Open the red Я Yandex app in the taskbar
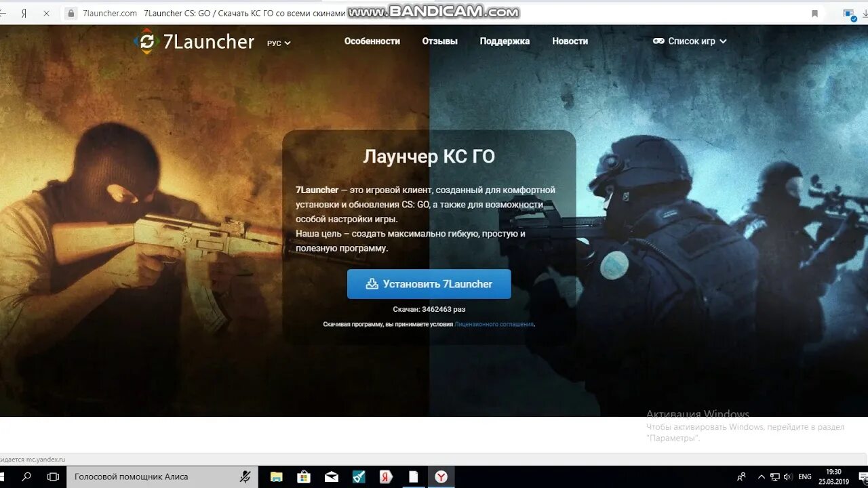 click(387, 477)
